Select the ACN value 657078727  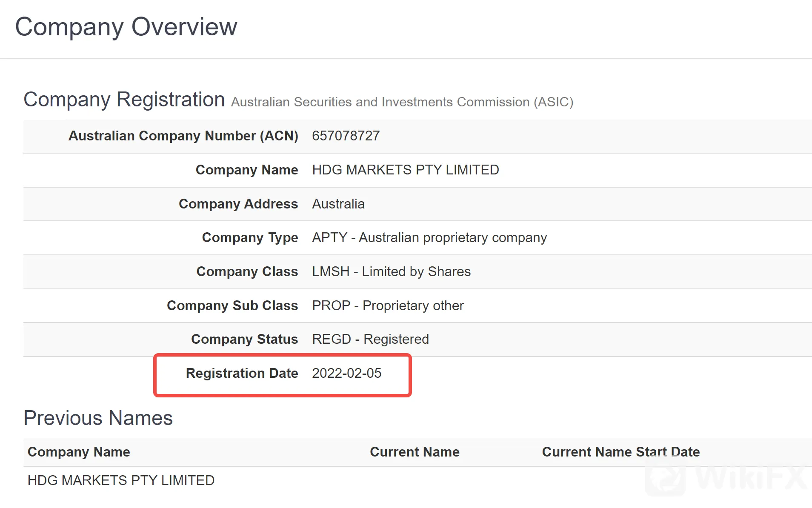click(x=346, y=136)
